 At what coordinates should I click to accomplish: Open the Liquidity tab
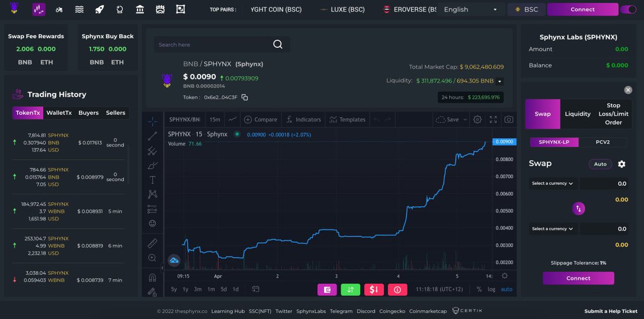(x=577, y=114)
